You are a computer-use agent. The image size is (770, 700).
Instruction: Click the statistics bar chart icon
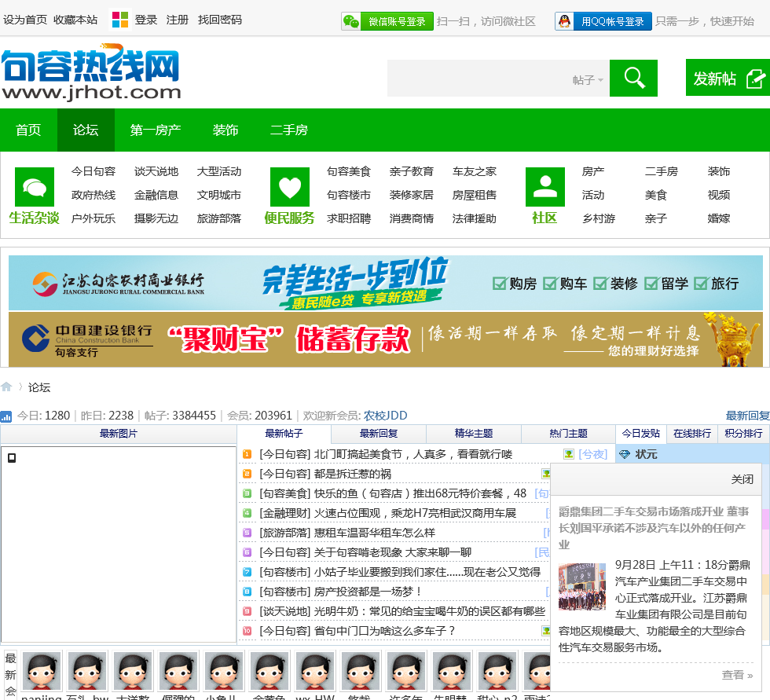(x=6, y=416)
